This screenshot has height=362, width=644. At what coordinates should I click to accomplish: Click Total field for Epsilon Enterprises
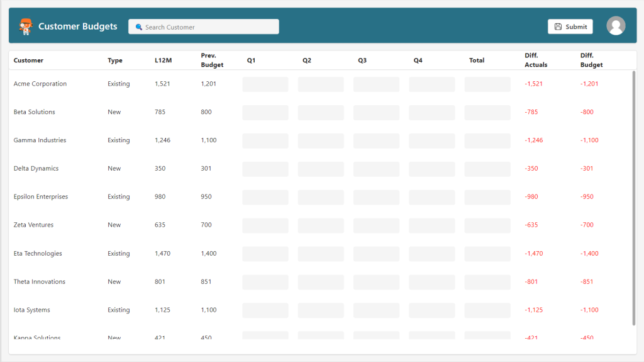487,198
